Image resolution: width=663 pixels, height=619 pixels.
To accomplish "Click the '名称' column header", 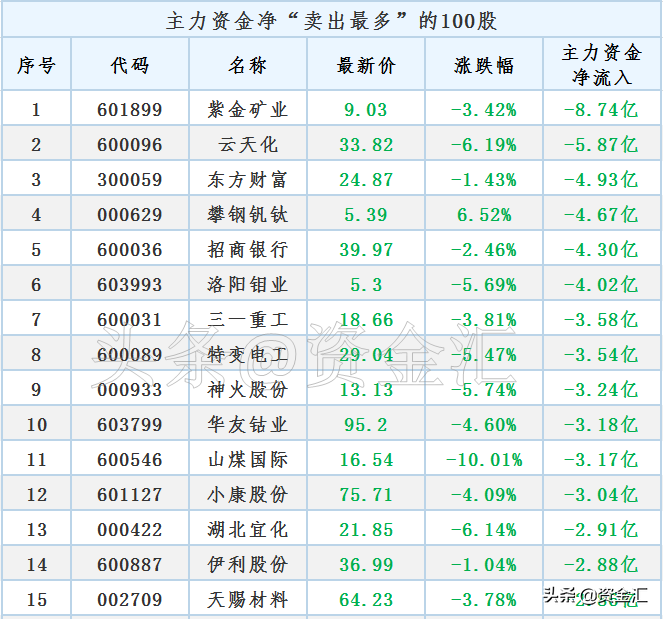I will (x=248, y=66).
